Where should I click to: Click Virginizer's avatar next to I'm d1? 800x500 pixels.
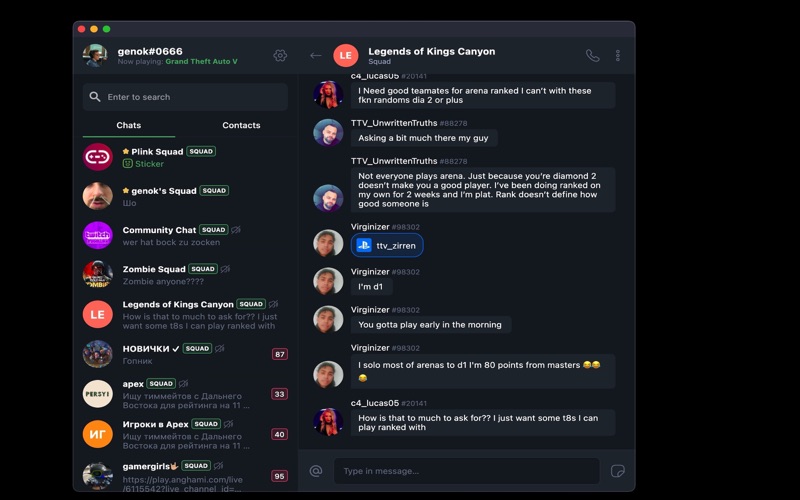click(328, 281)
